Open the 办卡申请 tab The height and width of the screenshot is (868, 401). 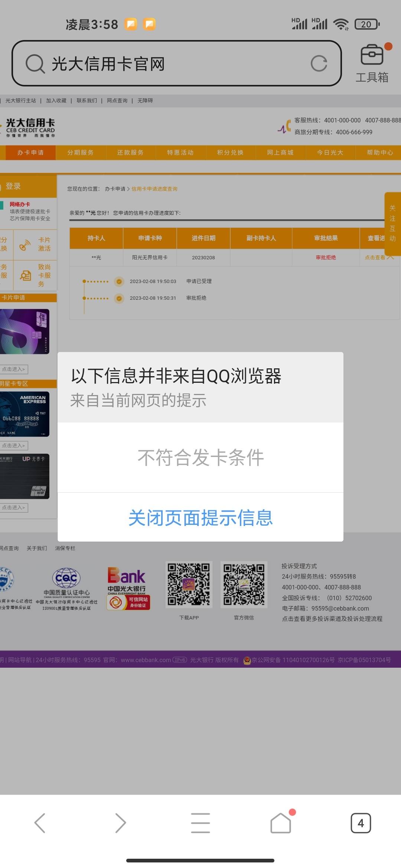click(x=30, y=152)
